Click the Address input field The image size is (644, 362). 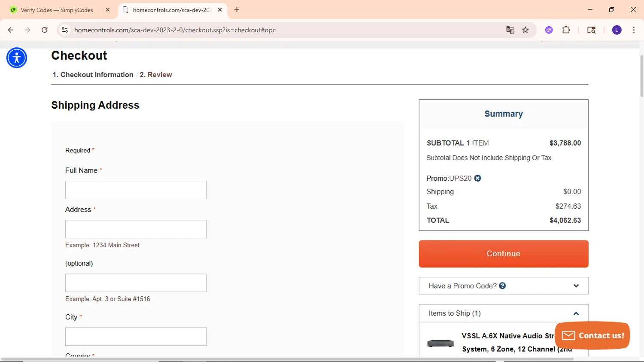[x=136, y=229]
